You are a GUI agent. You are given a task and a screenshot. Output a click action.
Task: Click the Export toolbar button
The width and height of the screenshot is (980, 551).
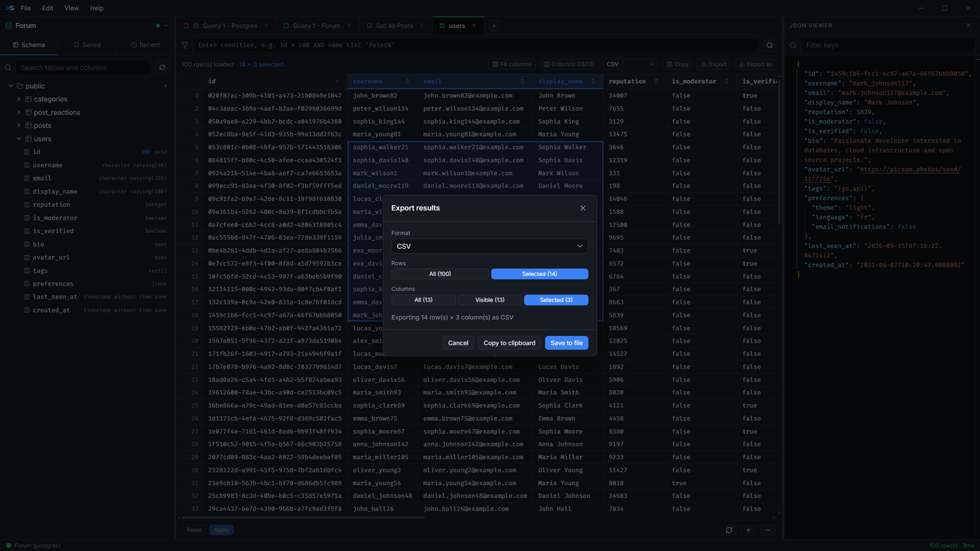click(x=713, y=64)
